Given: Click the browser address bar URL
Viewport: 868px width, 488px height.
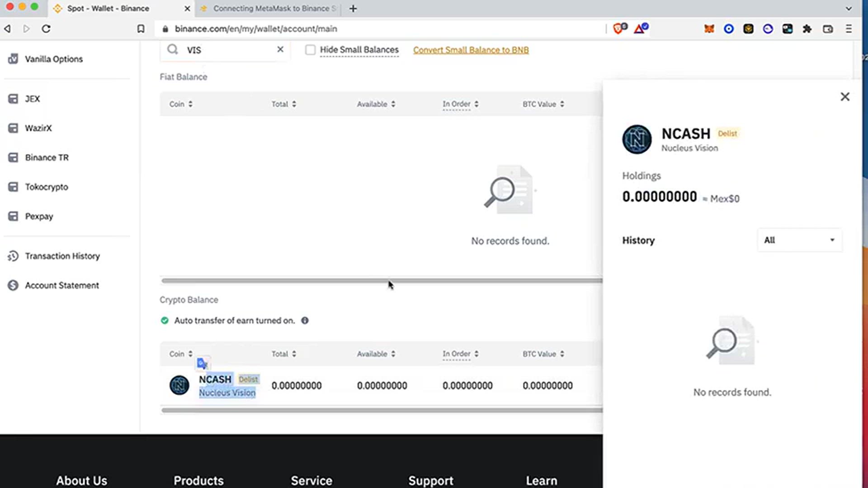Looking at the screenshot, I should tap(256, 29).
